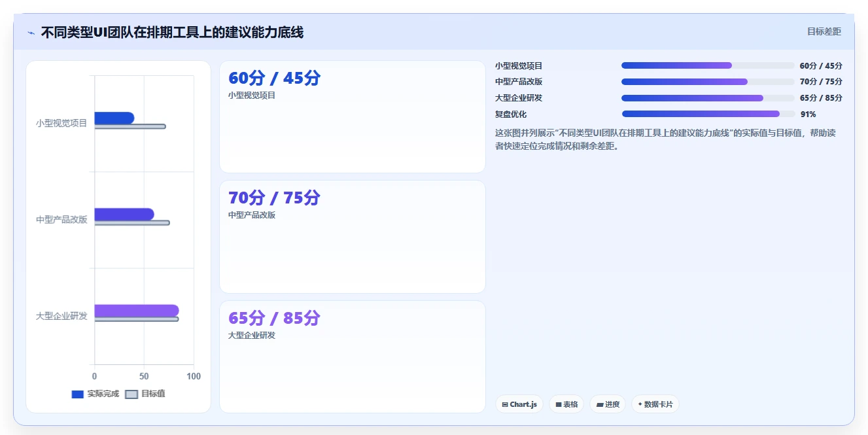868x435 pixels.
Task: Click the chart axis label 小型视觉项目
Action: 61,123
